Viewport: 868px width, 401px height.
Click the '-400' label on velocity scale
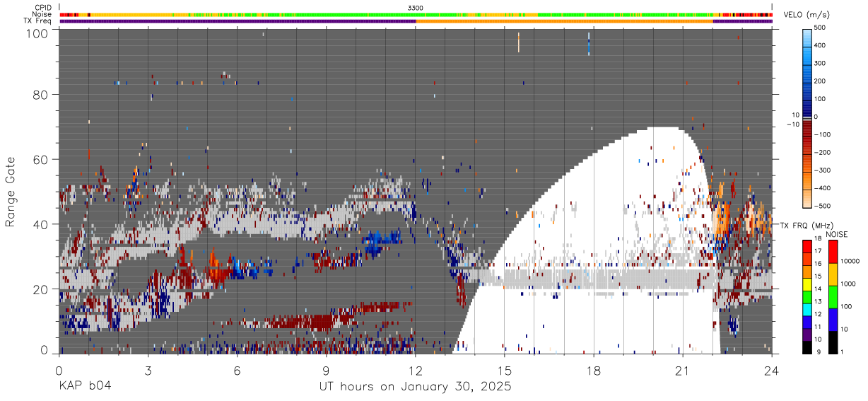(x=822, y=188)
